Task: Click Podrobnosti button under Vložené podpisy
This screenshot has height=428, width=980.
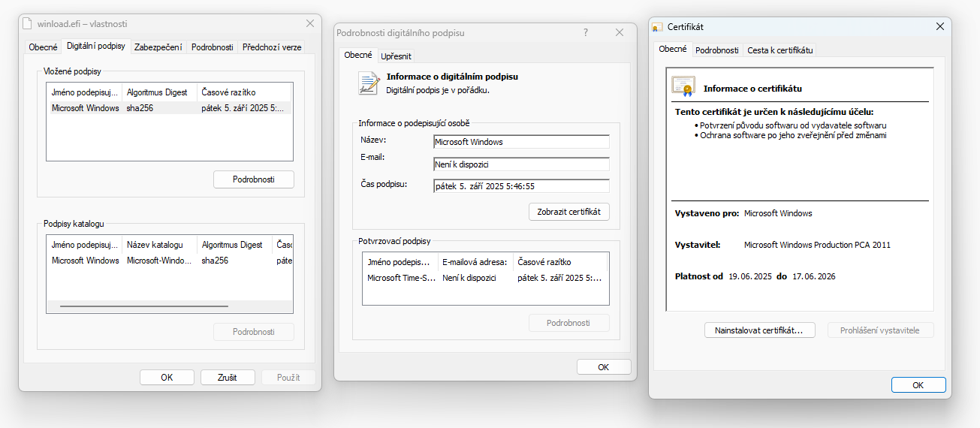Action: 253,179
